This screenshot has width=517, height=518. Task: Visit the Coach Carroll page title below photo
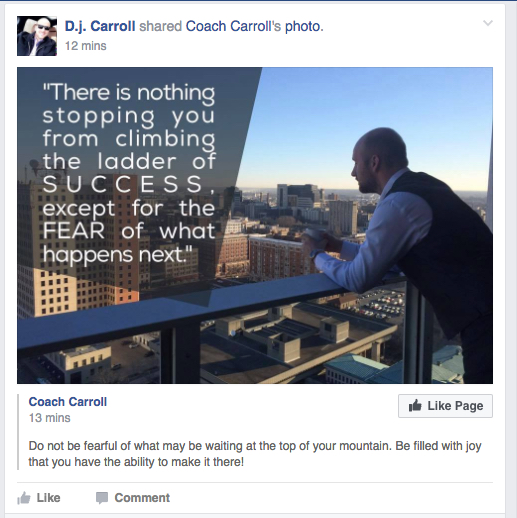(68, 402)
